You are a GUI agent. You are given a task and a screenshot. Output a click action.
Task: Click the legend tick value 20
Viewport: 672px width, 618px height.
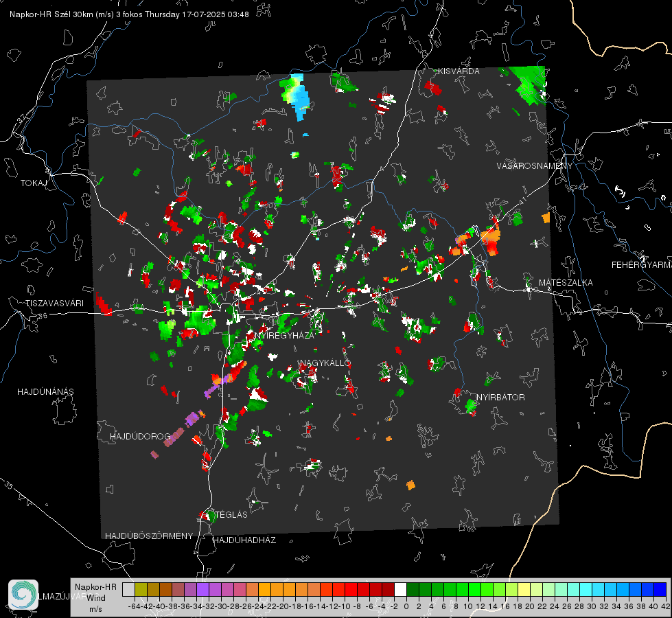(530, 606)
